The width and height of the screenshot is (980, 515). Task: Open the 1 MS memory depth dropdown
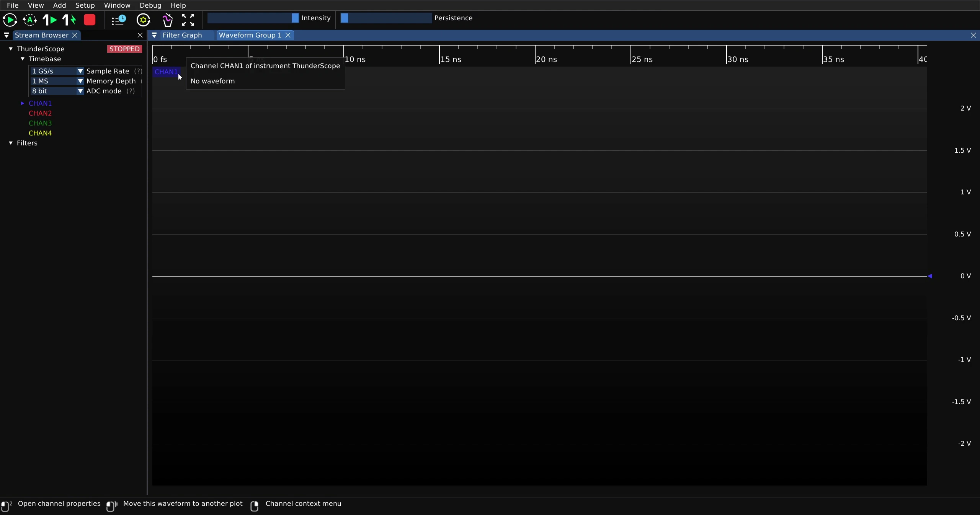pos(57,81)
